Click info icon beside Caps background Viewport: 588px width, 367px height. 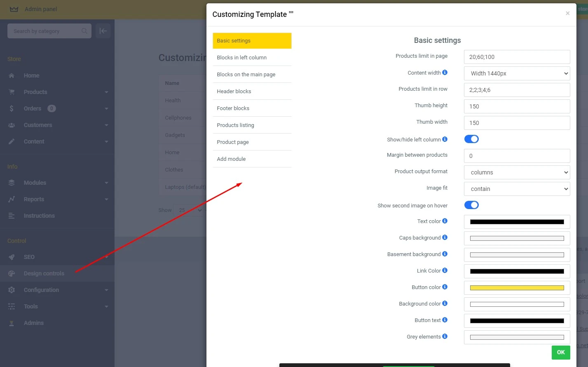[445, 238]
